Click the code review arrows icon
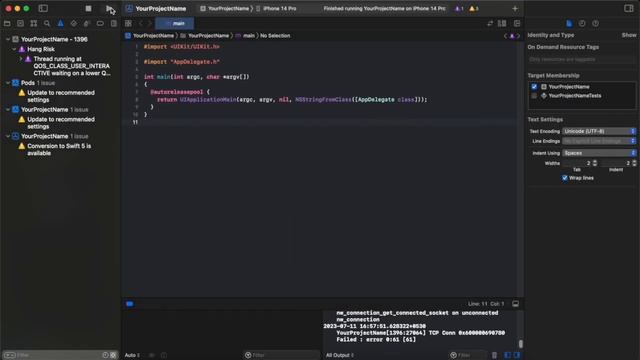Screen dimensions: 640x360 (490, 24)
